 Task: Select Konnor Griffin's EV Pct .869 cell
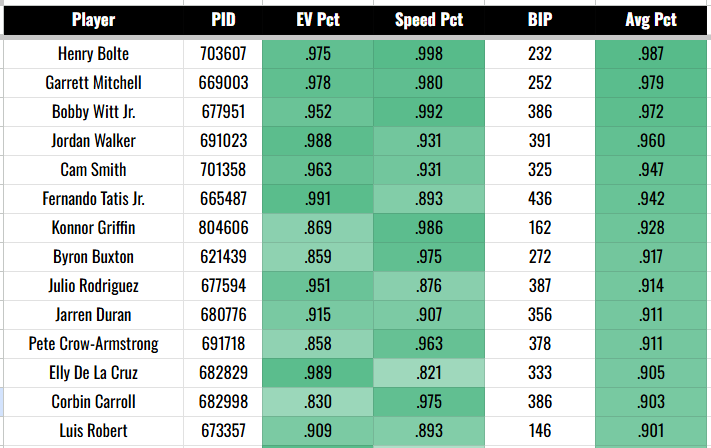coord(318,228)
